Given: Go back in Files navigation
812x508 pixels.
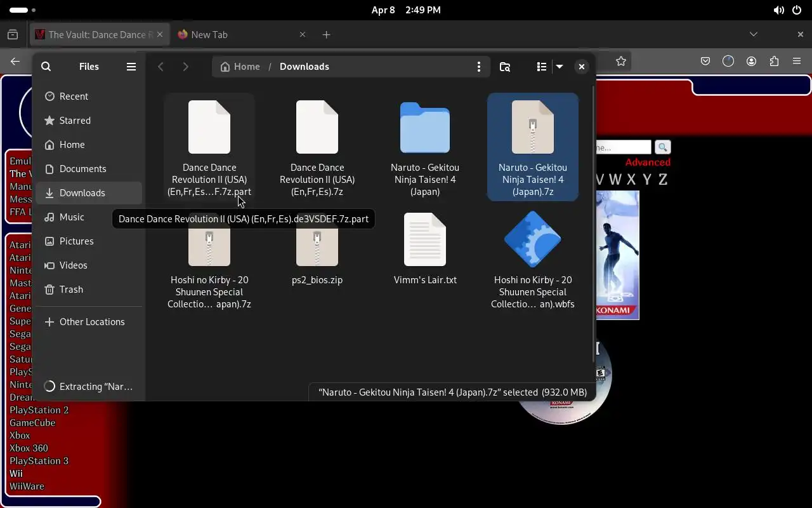Looking at the screenshot, I should point(160,67).
